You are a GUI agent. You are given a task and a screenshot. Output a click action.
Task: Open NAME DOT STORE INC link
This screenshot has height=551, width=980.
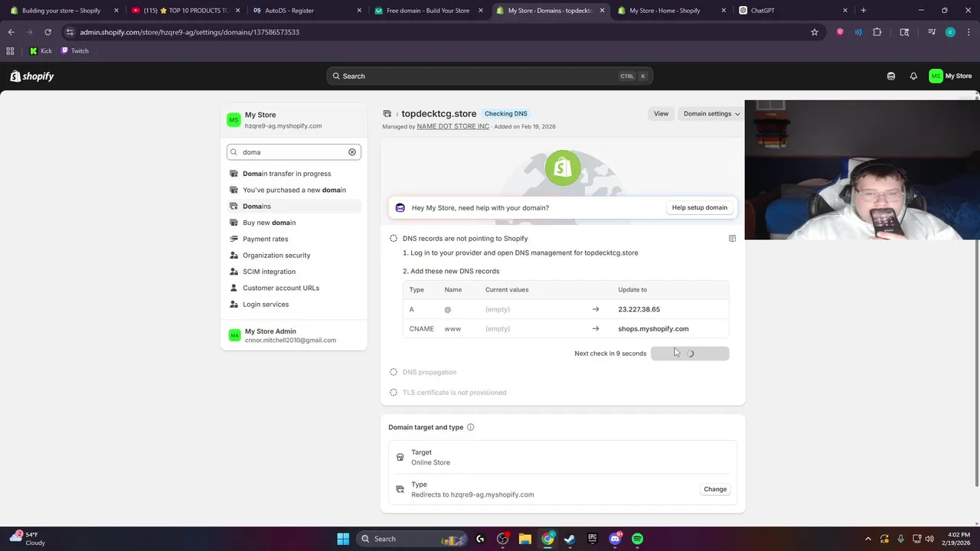[452, 126]
